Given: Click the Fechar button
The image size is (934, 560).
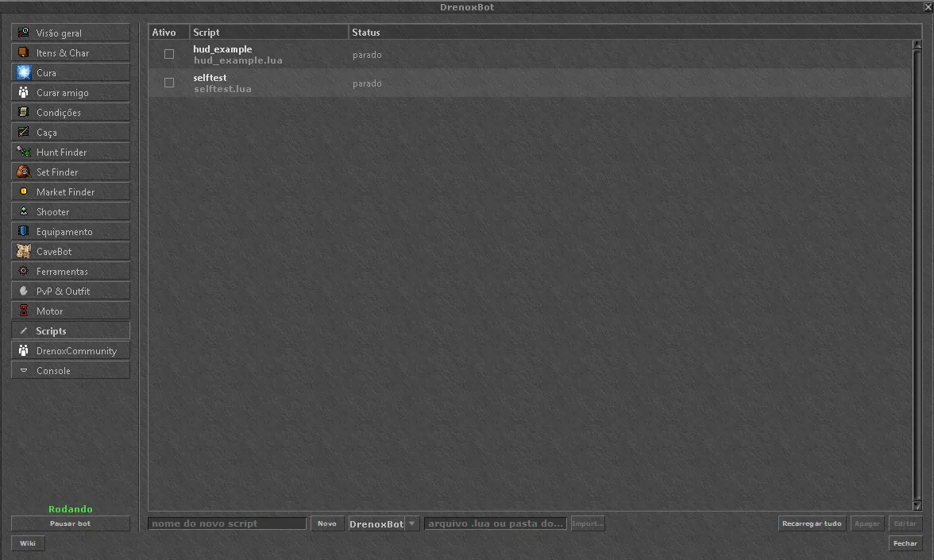Looking at the screenshot, I should coord(905,543).
